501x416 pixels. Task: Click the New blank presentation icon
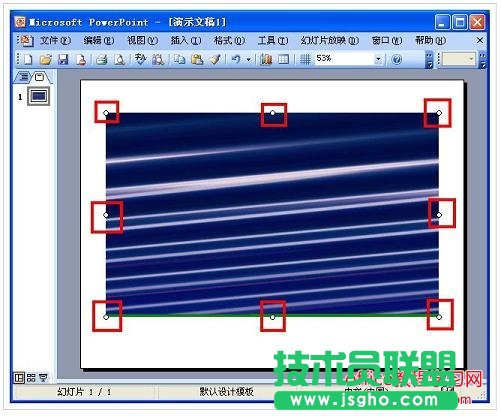click(28, 60)
